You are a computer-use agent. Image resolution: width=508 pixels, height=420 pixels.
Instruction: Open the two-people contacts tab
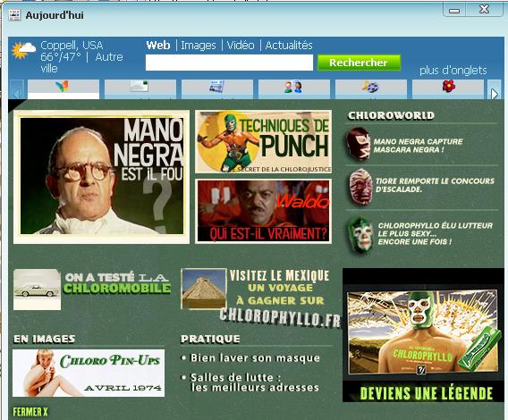pyautogui.click(x=294, y=89)
